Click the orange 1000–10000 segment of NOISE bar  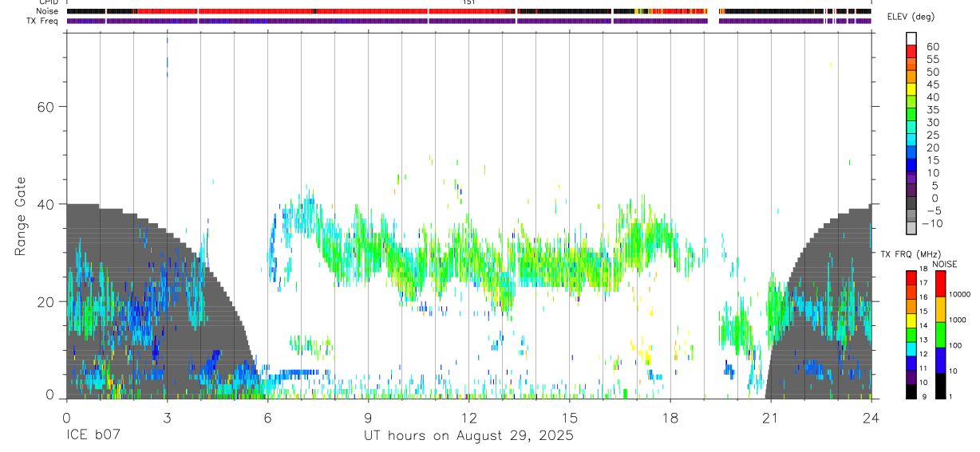tap(940, 309)
